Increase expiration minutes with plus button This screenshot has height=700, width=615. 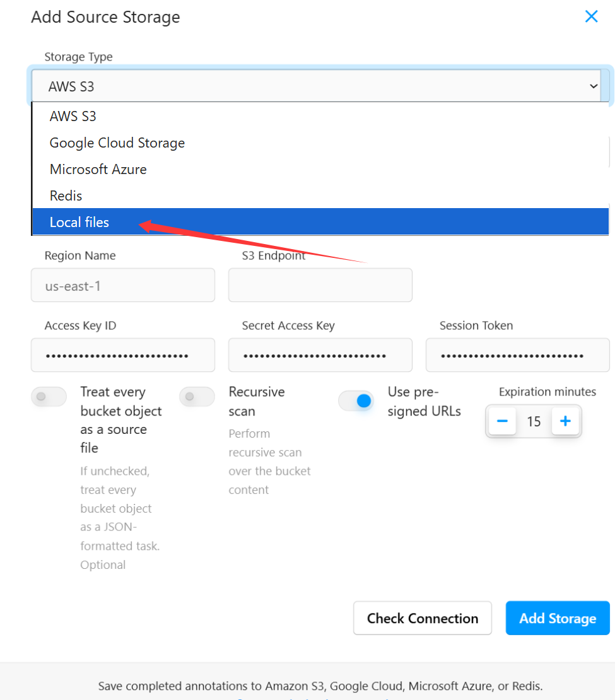coord(565,421)
